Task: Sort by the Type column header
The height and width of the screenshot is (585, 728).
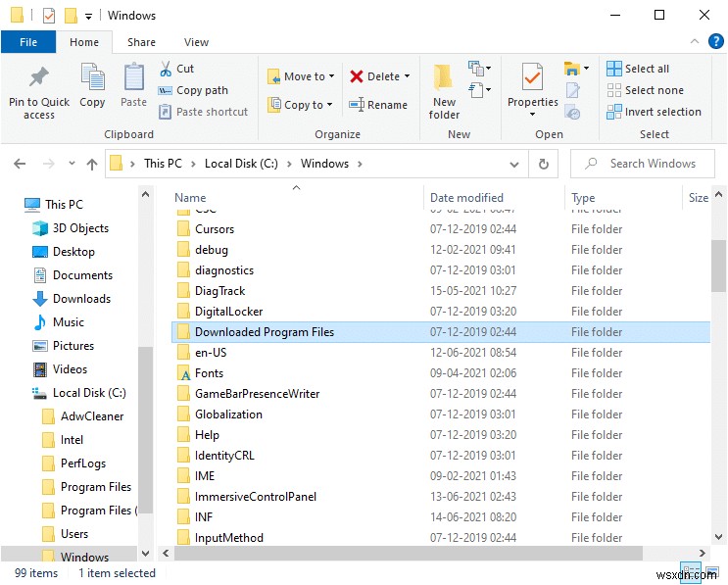Action: pyautogui.click(x=583, y=197)
